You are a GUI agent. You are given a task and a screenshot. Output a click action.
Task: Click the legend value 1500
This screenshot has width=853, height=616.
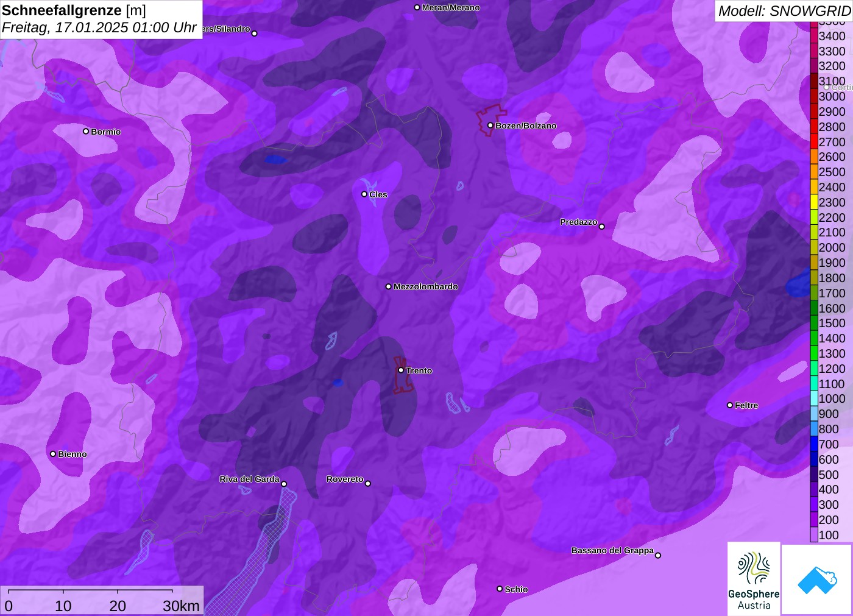pos(832,323)
